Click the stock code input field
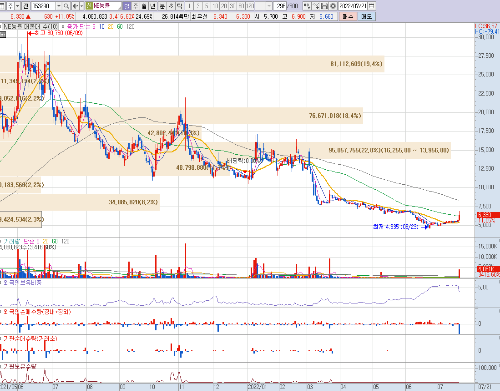The image size is (500, 391). point(43,6)
